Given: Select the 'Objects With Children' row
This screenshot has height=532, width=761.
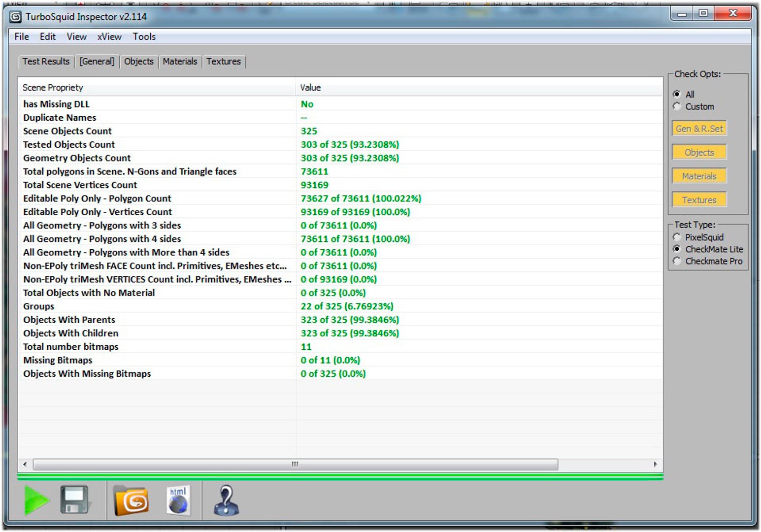Looking at the screenshot, I should pyautogui.click(x=340, y=333).
